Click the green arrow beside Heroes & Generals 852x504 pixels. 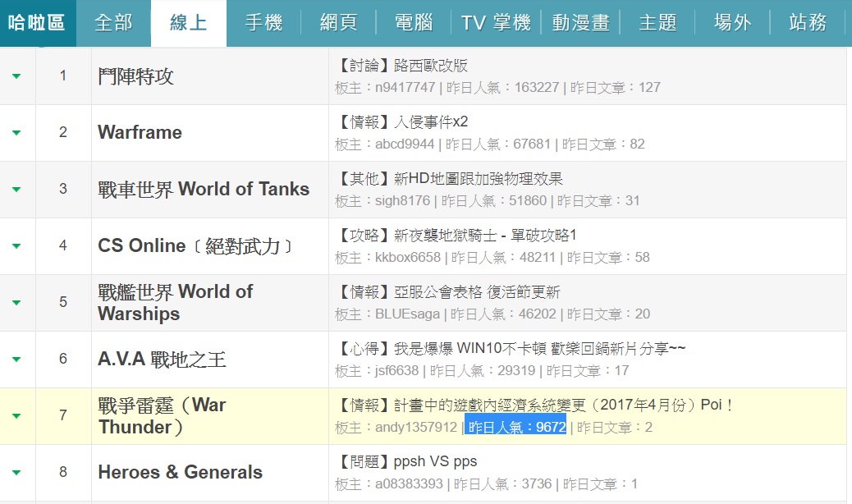point(16,473)
